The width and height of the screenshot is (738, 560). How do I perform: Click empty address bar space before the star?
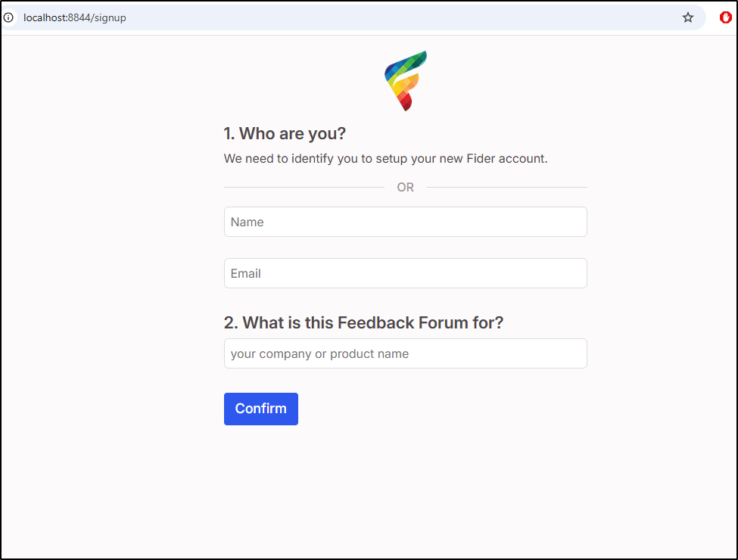[400, 18]
